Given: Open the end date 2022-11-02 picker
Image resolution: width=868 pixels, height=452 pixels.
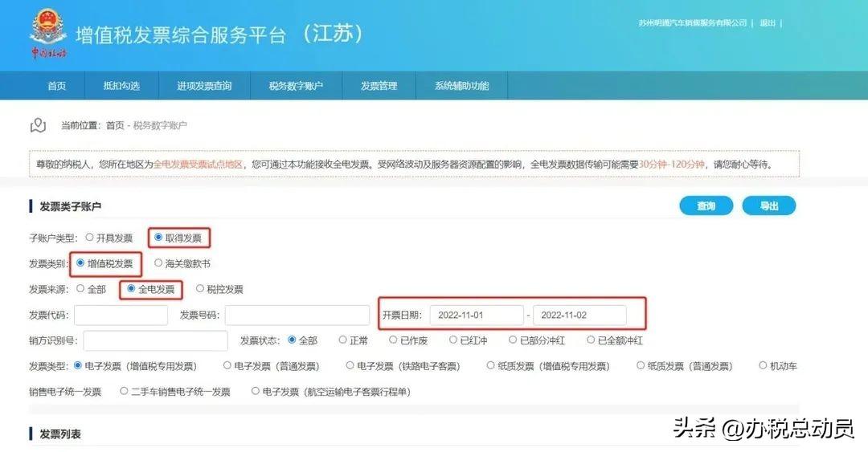Looking at the screenshot, I should pos(579,316).
